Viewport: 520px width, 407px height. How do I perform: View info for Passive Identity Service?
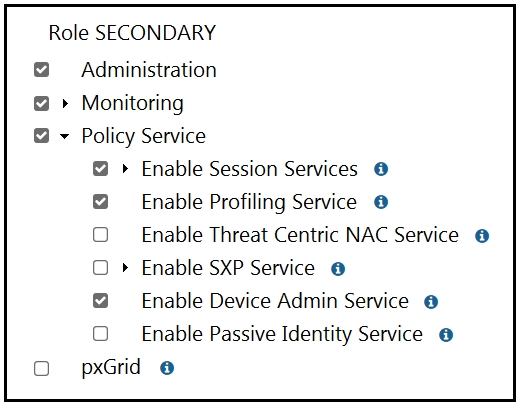[x=446, y=335]
